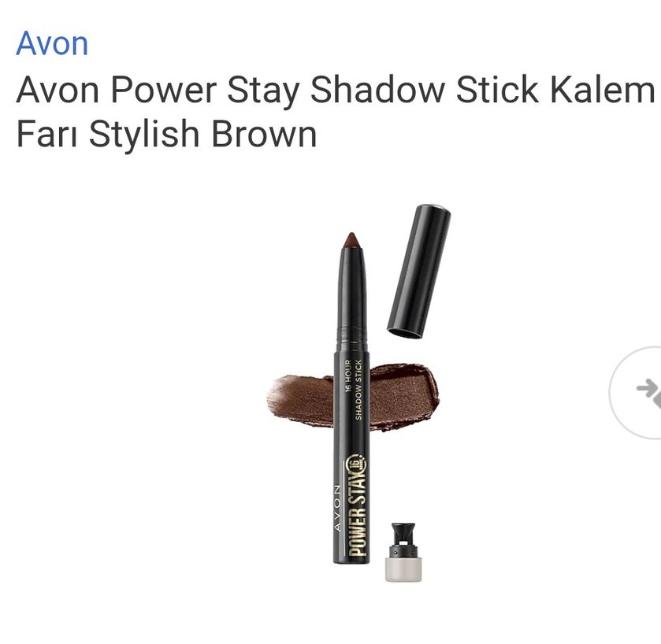Image resolution: width=661 pixels, height=644 pixels.
Task: Click the brown tip of the shadow stick
Action: tap(352, 240)
